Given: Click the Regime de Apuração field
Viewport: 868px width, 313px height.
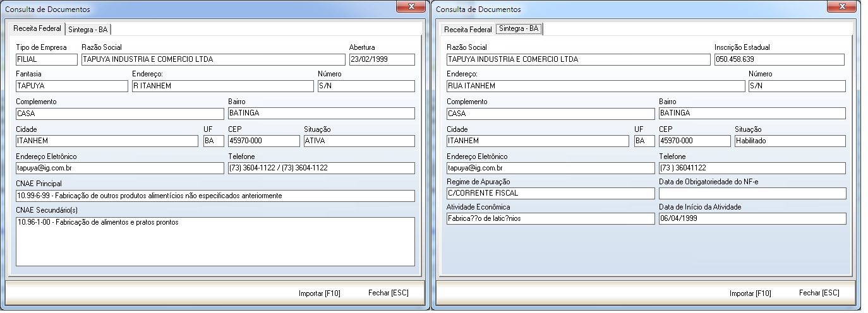Looking at the screenshot, I should point(550,193).
